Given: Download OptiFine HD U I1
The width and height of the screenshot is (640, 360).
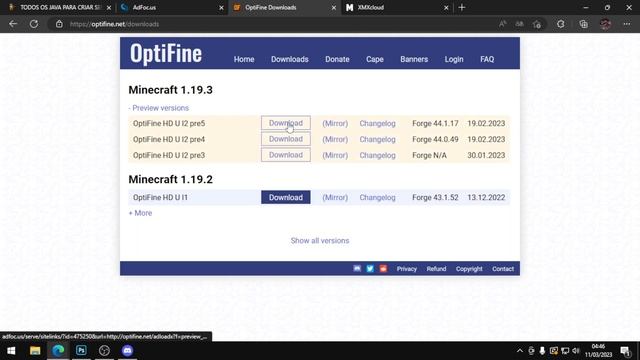Looking at the screenshot, I should 286,197.
